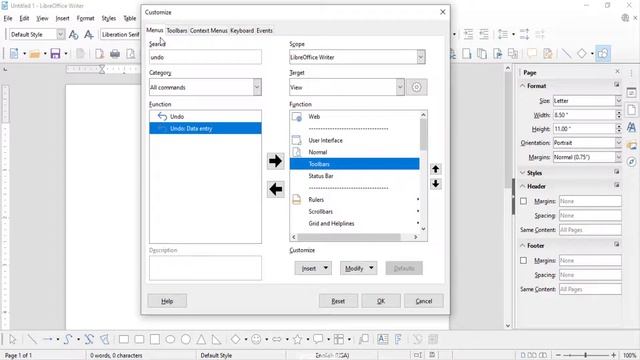The width and height of the screenshot is (640, 360).
Task: Click Cancel in the Customize dialog
Action: tap(424, 301)
